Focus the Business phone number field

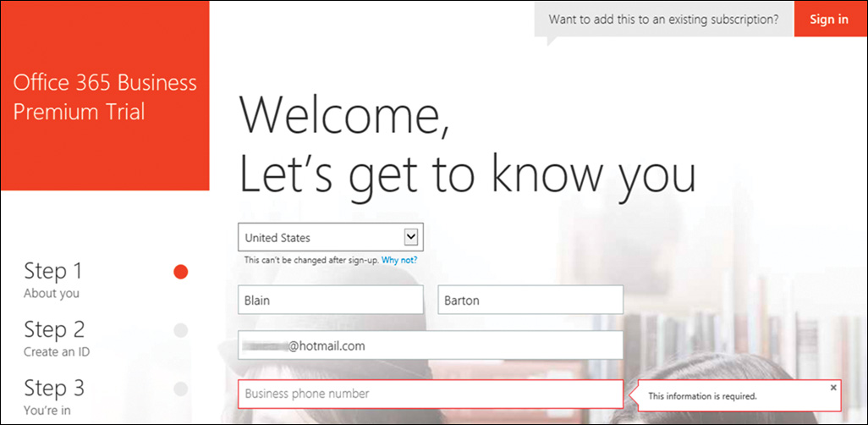pyautogui.click(x=431, y=394)
